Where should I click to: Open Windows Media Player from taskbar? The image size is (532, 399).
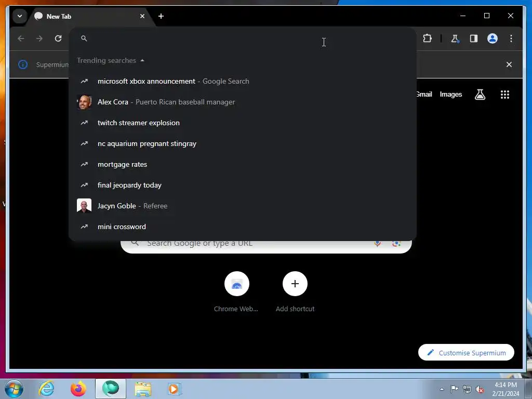[x=175, y=389]
